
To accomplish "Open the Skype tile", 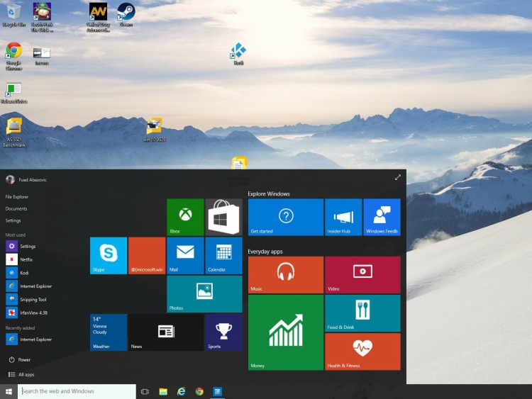I will (x=109, y=255).
